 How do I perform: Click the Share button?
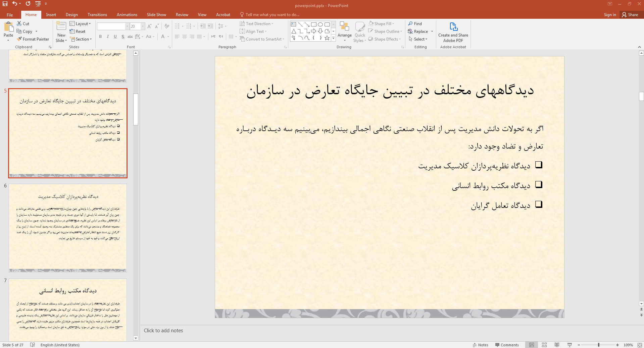tap(630, 15)
